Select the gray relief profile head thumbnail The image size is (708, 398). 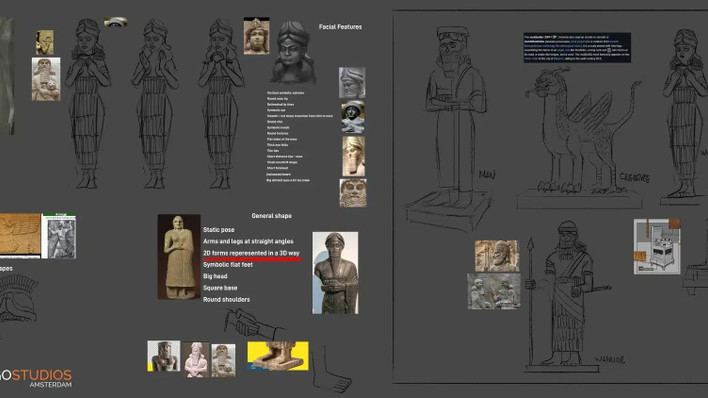tap(352, 83)
